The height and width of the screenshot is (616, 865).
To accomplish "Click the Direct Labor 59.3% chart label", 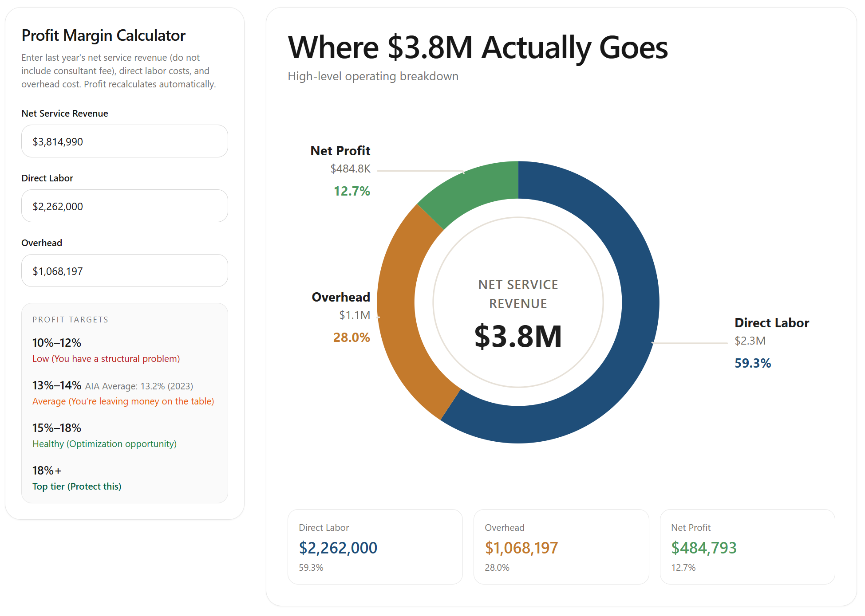I will click(x=753, y=363).
